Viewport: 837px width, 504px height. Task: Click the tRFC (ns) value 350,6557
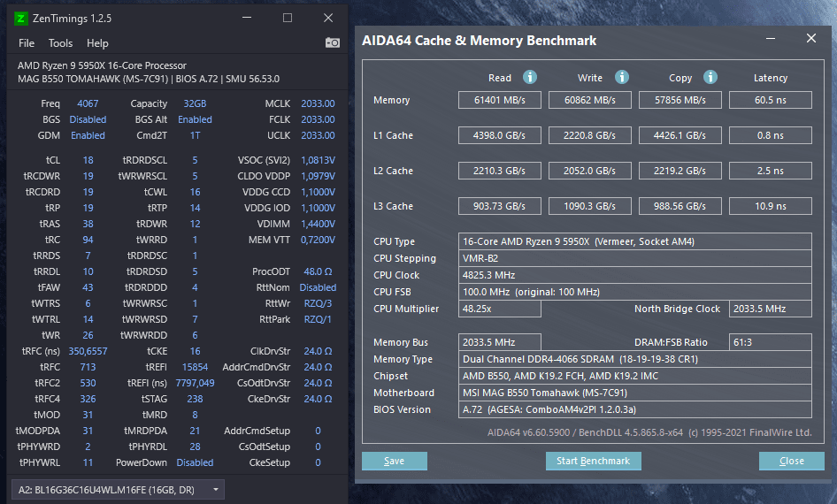(88, 351)
